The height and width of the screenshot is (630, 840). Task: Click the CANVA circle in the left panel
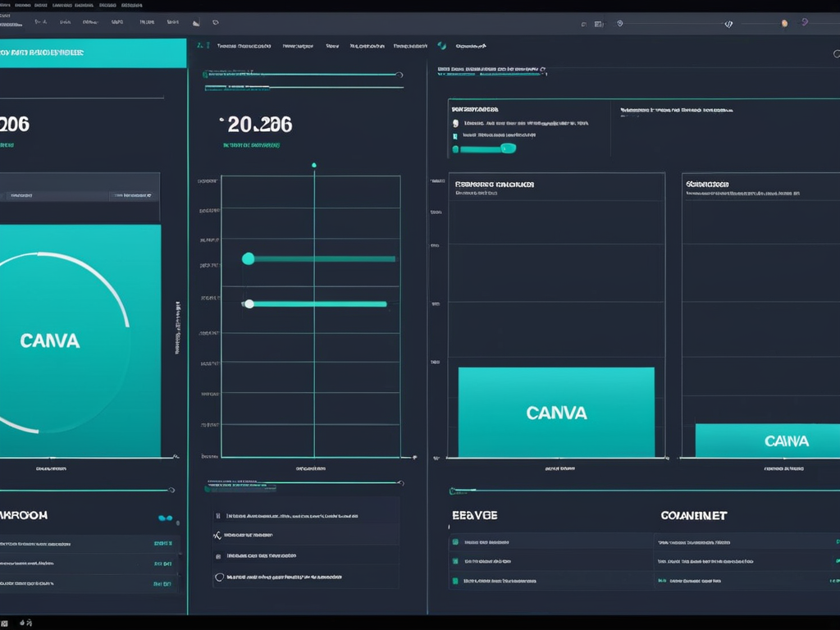(51, 341)
